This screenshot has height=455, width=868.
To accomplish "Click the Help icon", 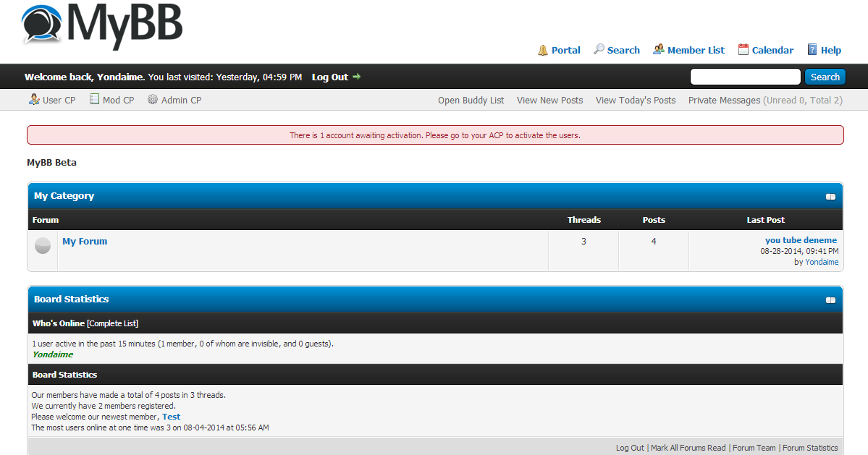I will 812,49.
